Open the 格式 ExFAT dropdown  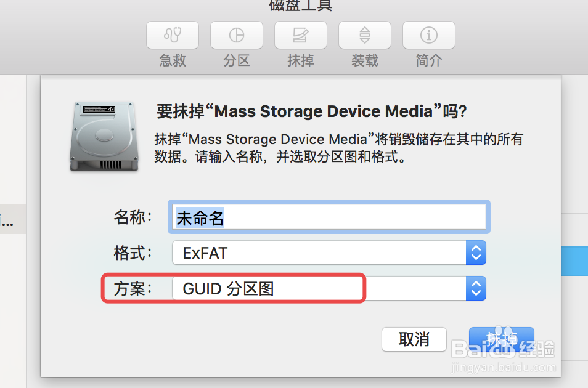[x=329, y=253]
